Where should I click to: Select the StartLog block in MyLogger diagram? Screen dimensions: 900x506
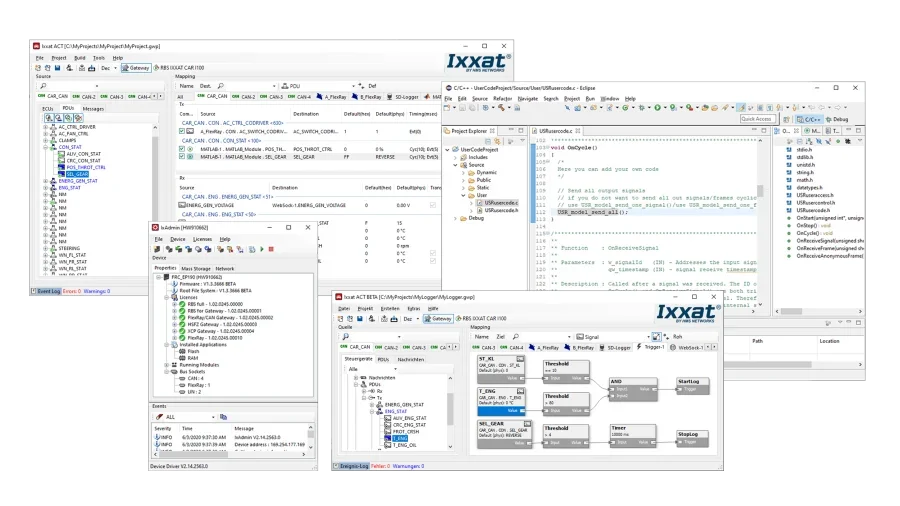point(692,386)
